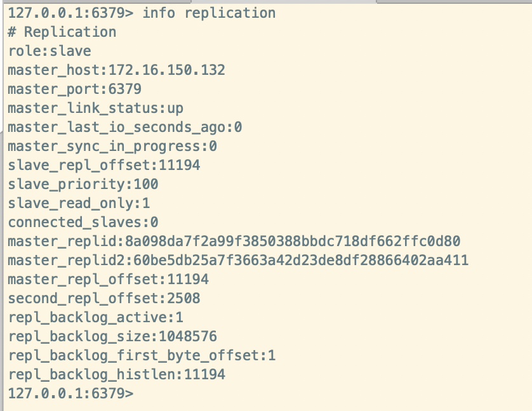532x411 pixels.
Task: Click the master_replid hash value
Action: click(293, 241)
